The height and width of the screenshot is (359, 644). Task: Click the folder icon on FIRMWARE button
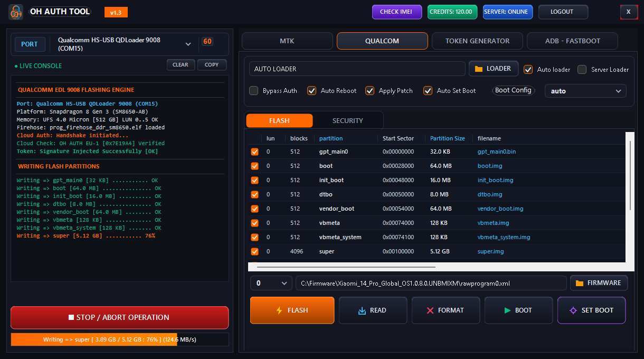pyautogui.click(x=580, y=283)
